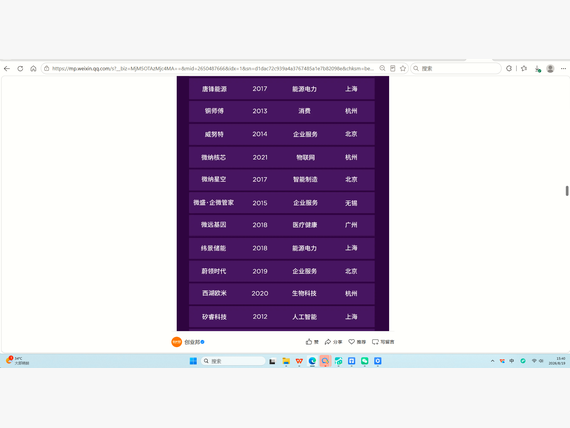Switch to Microsoft Edge on taskbar
Viewport: 570px width, 428px height.
(x=312, y=361)
